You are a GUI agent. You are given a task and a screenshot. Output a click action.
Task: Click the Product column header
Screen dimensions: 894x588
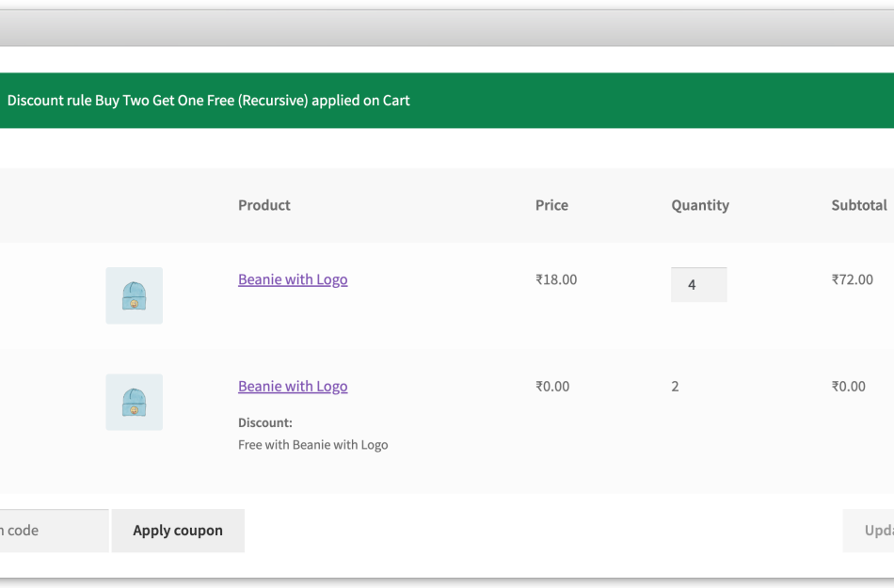point(263,205)
